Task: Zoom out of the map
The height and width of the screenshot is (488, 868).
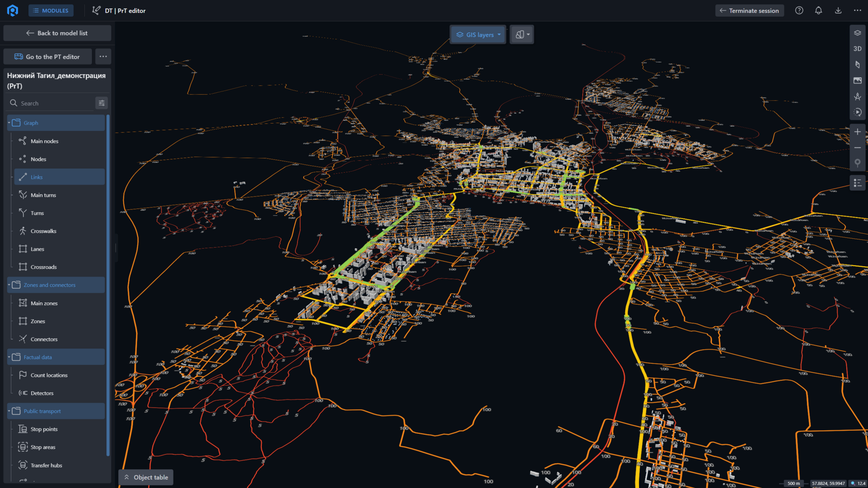Action: coord(858,148)
